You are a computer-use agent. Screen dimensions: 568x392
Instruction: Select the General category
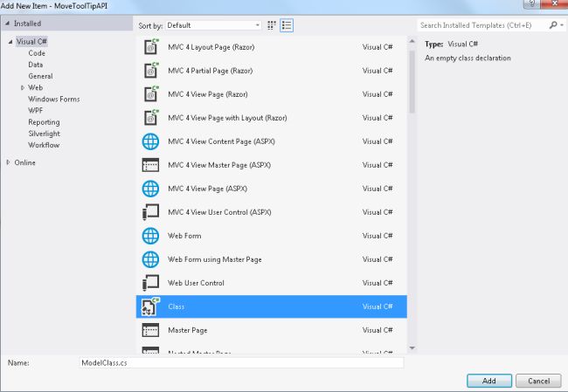40,76
